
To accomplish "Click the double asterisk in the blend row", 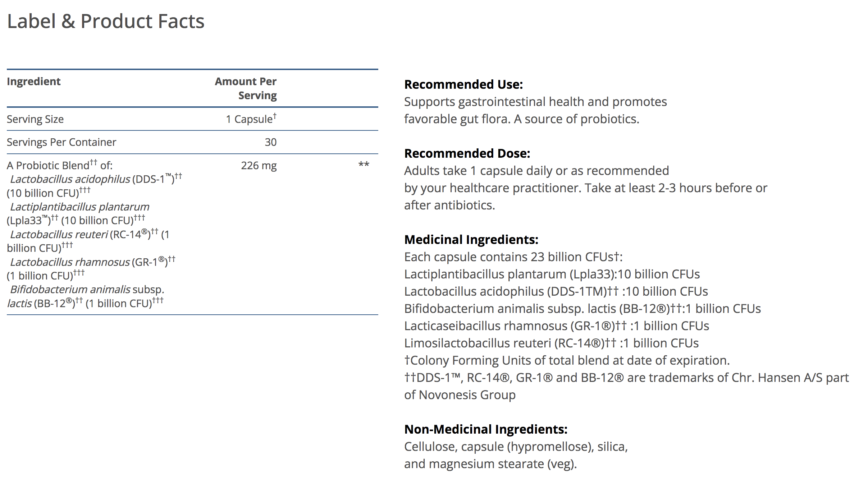I will (364, 165).
